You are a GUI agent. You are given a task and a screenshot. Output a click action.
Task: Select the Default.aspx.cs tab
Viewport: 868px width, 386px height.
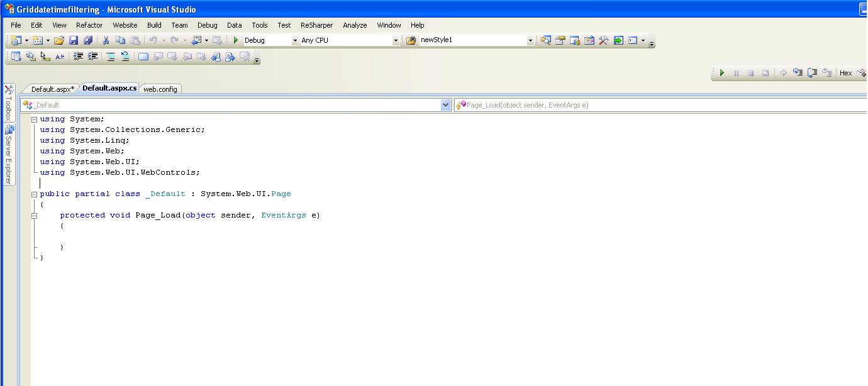point(109,88)
